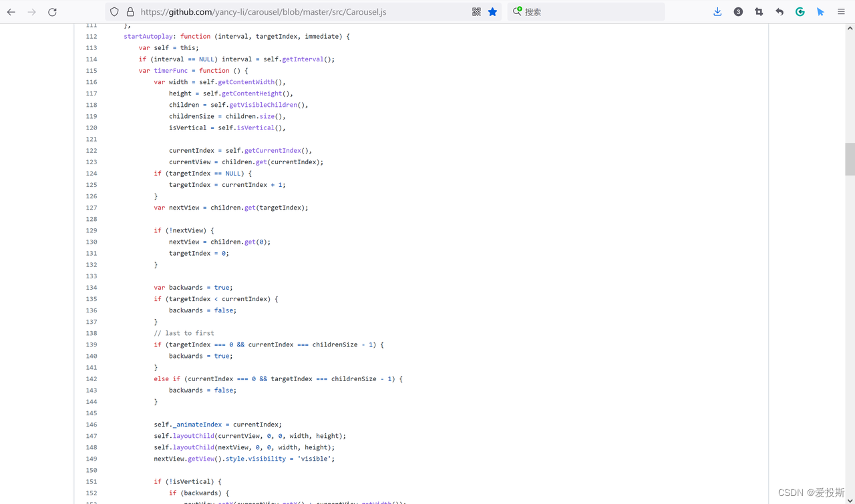
Task: Click 'targetIndex = 0;' on line 131
Action: 199,254
